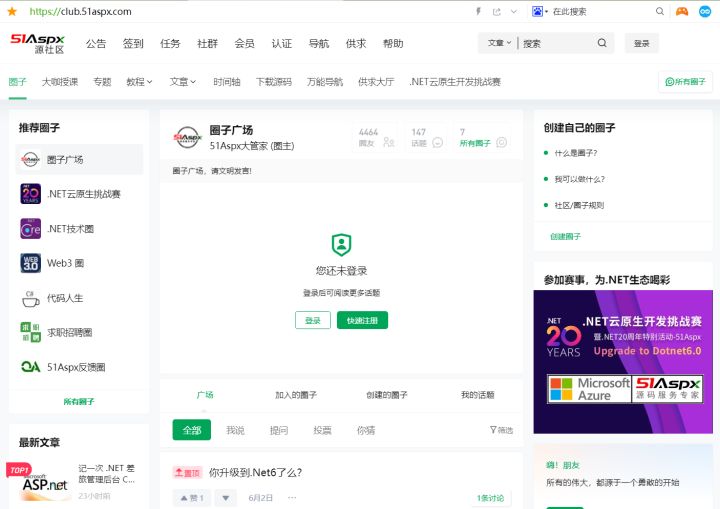The image size is (720, 509).
Task: Open the 专题 tab
Action: point(102,82)
